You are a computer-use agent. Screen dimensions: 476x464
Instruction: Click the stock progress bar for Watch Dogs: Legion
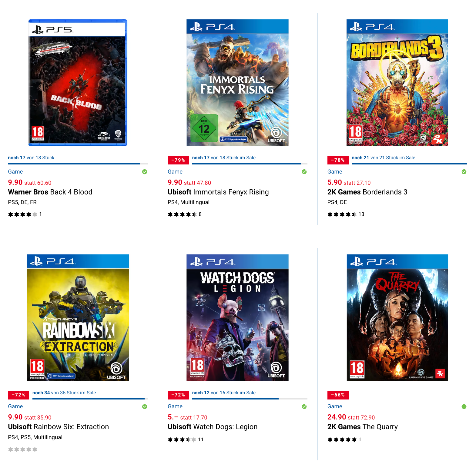click(x=250, y=399)
